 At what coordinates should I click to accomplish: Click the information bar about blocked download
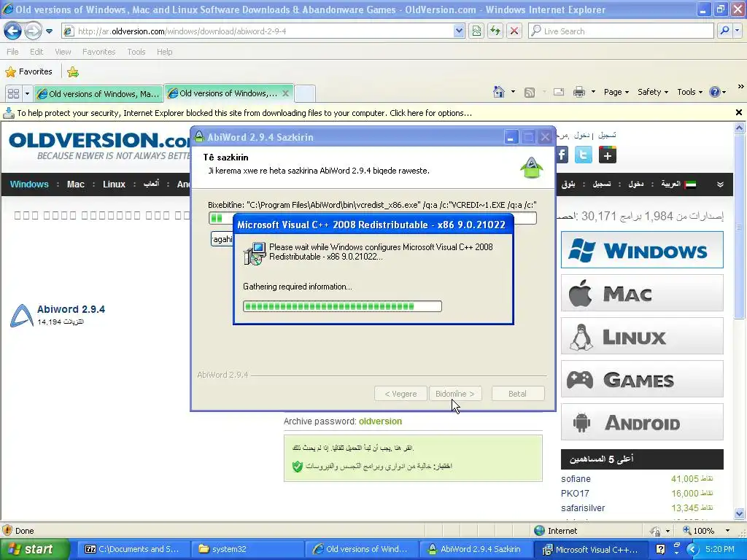[x=367, y=113]
